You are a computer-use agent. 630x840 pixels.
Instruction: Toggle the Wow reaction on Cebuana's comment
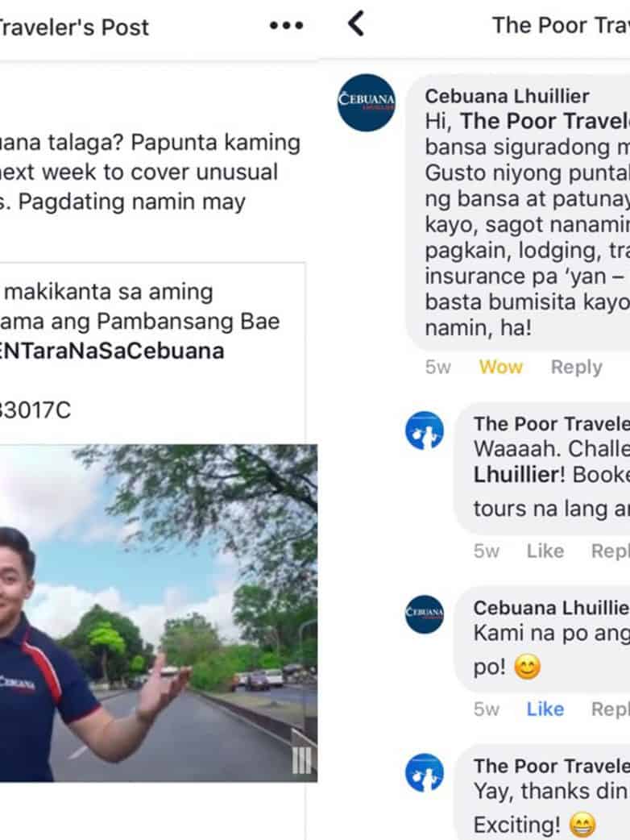pyautogui.click(x=500, y=367)
